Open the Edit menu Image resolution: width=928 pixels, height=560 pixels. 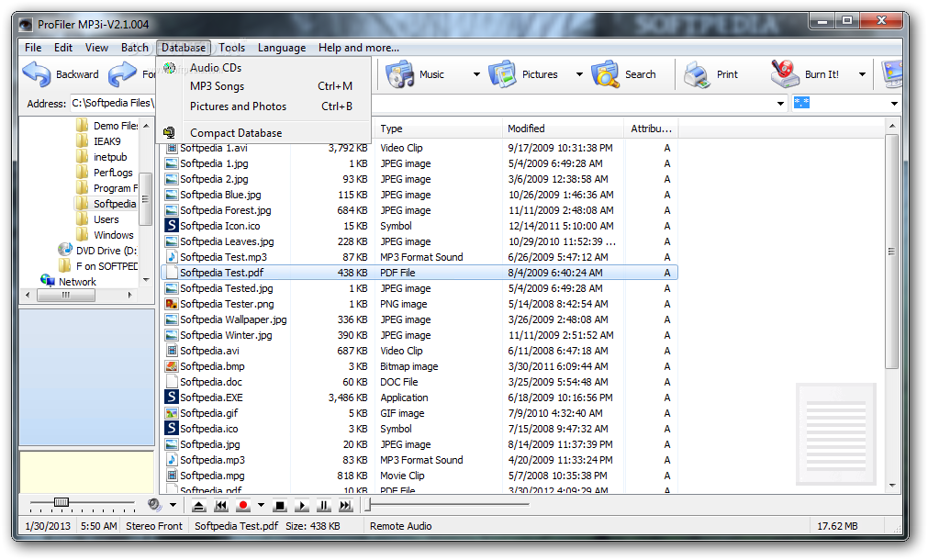click(x=63, y=48)
